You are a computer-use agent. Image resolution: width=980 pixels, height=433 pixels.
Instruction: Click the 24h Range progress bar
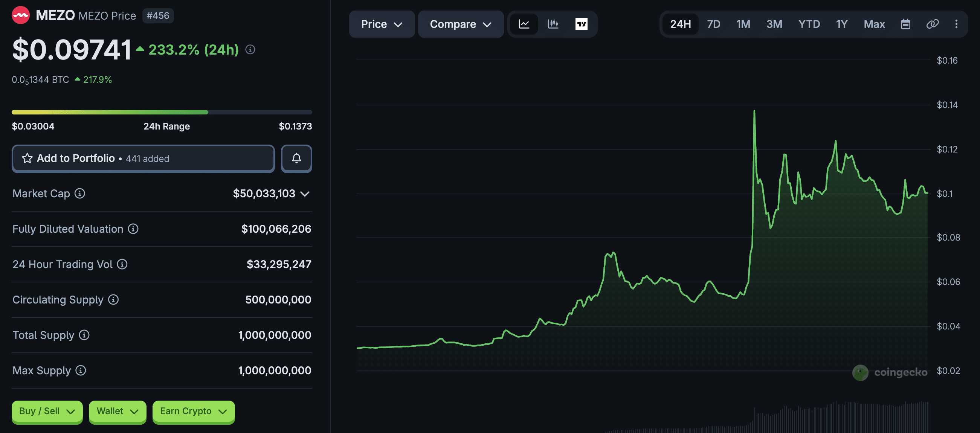pyautogui.click(x=162, y=112)
